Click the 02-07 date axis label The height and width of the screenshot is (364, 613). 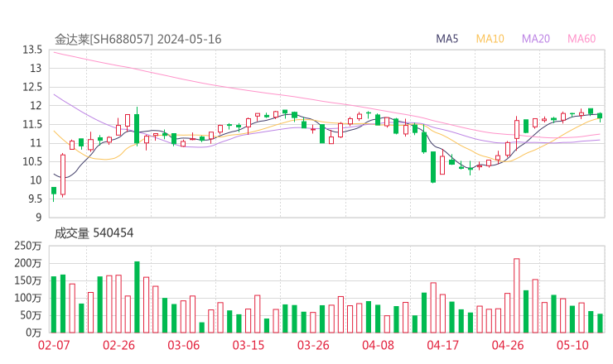tap(54, 345)
